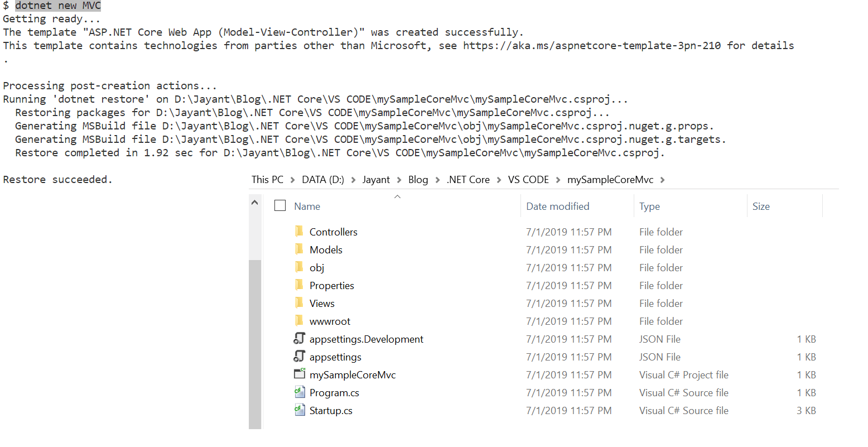Select appsettings.Development JSON file icon
The image size is (868, 447).
(300, 339)
